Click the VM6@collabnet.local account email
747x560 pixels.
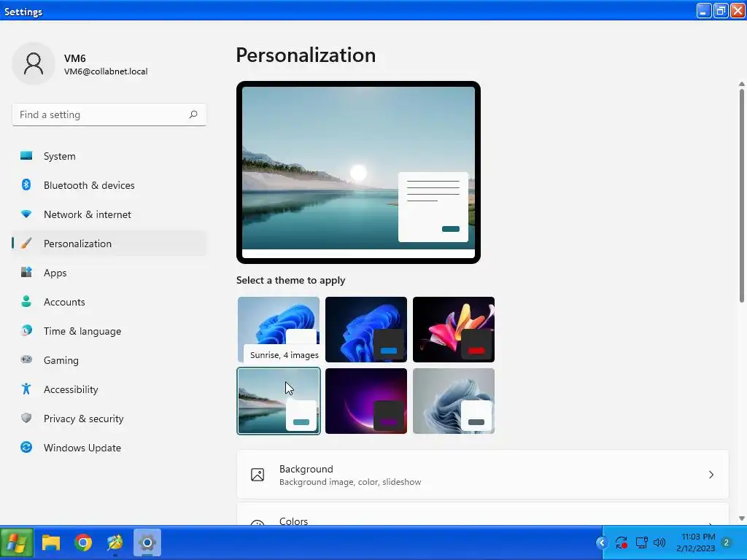106,71
